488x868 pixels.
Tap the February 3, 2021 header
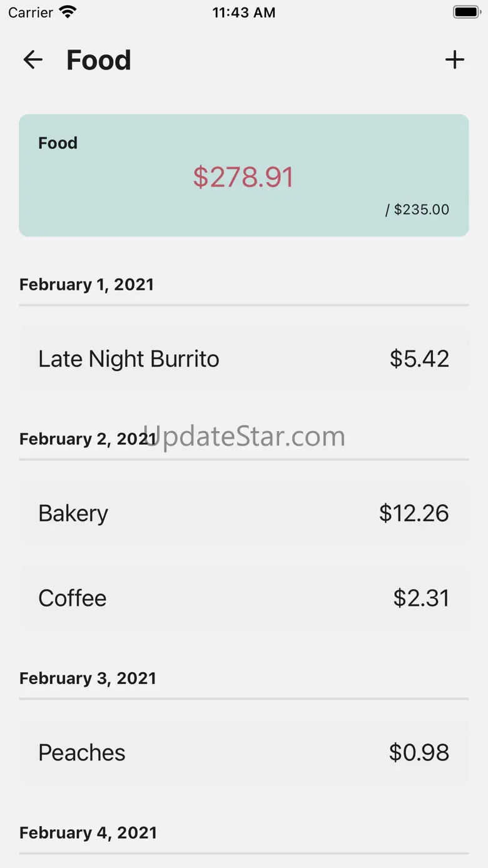click(88, 678)
